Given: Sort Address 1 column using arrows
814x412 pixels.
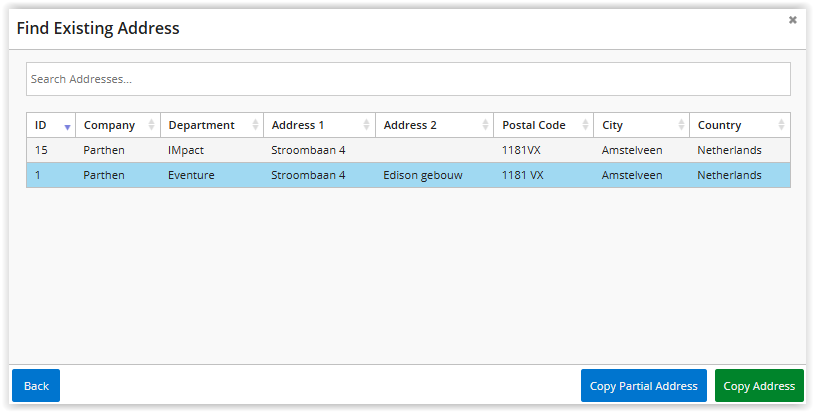Looking at the screenshot, I should click(366, 125).
